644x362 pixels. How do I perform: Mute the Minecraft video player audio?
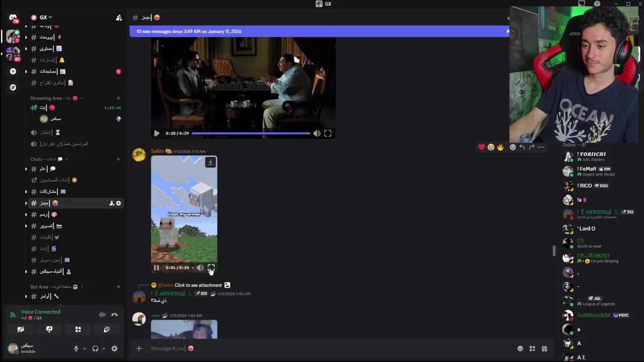pos(201,267)
